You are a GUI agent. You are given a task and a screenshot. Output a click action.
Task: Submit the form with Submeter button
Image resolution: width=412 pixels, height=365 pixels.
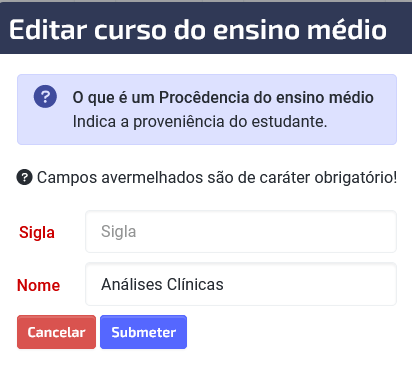coord(143,332)
